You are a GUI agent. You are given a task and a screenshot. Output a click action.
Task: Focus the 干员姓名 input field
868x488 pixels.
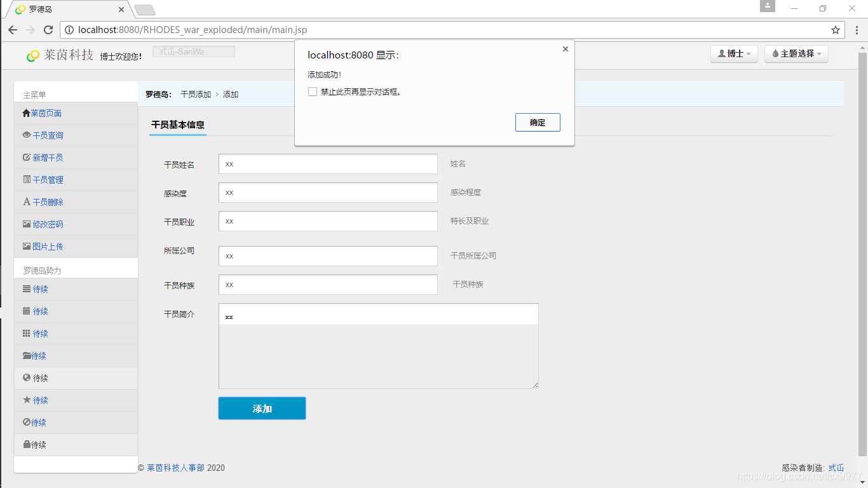(x=328, y=164)
